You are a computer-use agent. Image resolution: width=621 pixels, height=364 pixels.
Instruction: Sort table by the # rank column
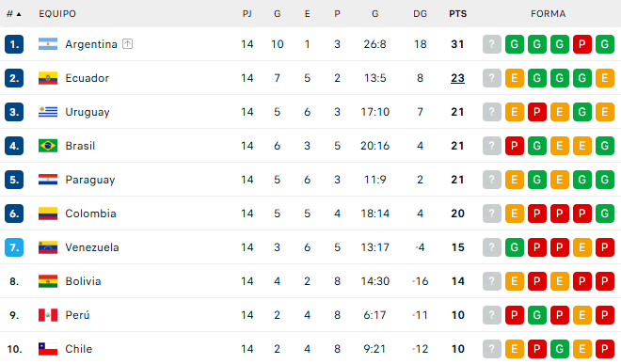[x=13, y=14]
